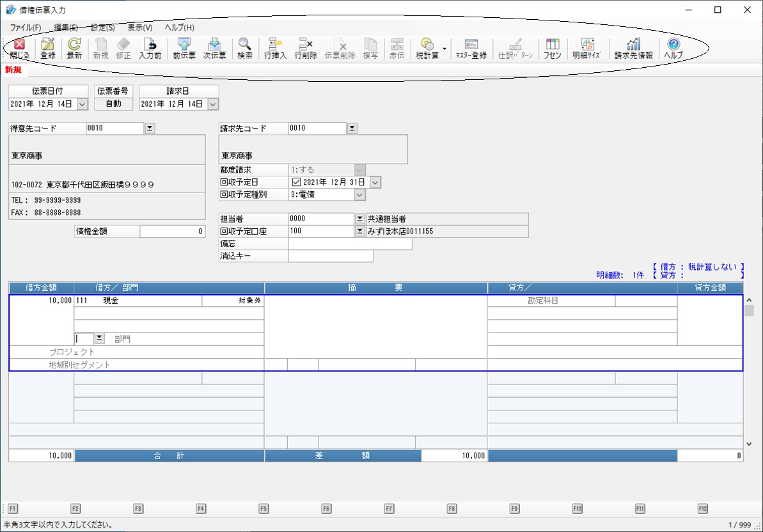Open the ファイル(F) menu

click(x=25, y=28)
